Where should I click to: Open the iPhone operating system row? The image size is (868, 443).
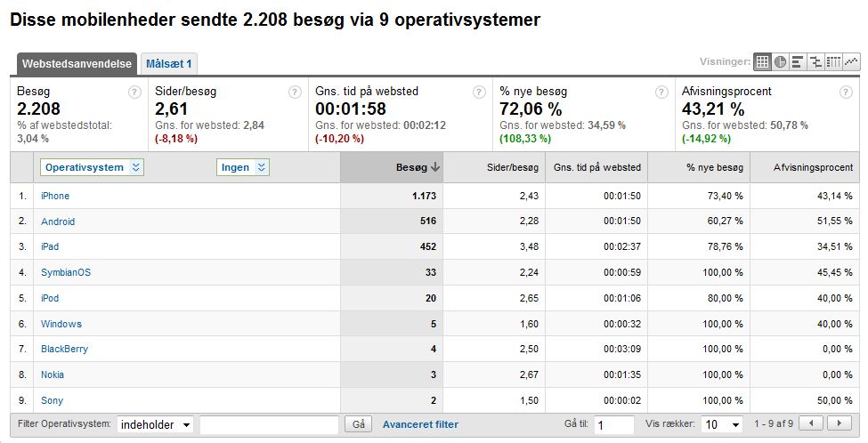tap(55, 196)
